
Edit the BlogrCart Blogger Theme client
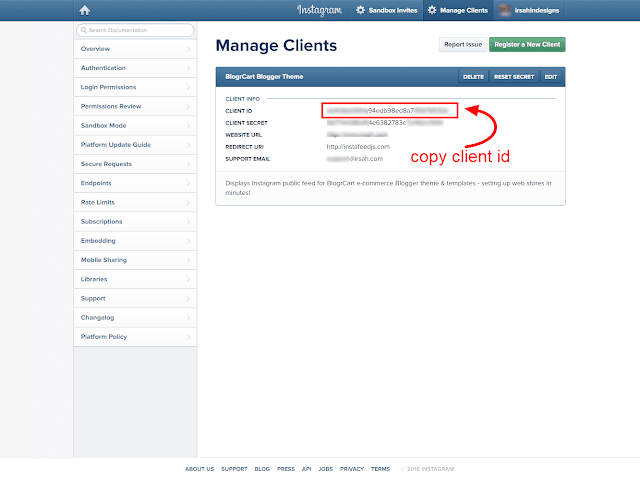[x=551, y=77]
